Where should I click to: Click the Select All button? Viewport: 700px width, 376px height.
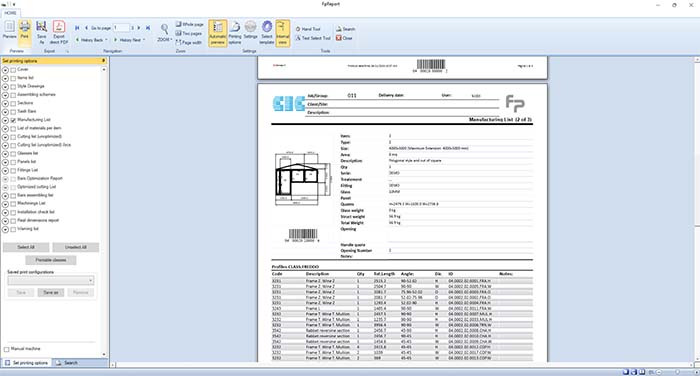tap(26, 247)
